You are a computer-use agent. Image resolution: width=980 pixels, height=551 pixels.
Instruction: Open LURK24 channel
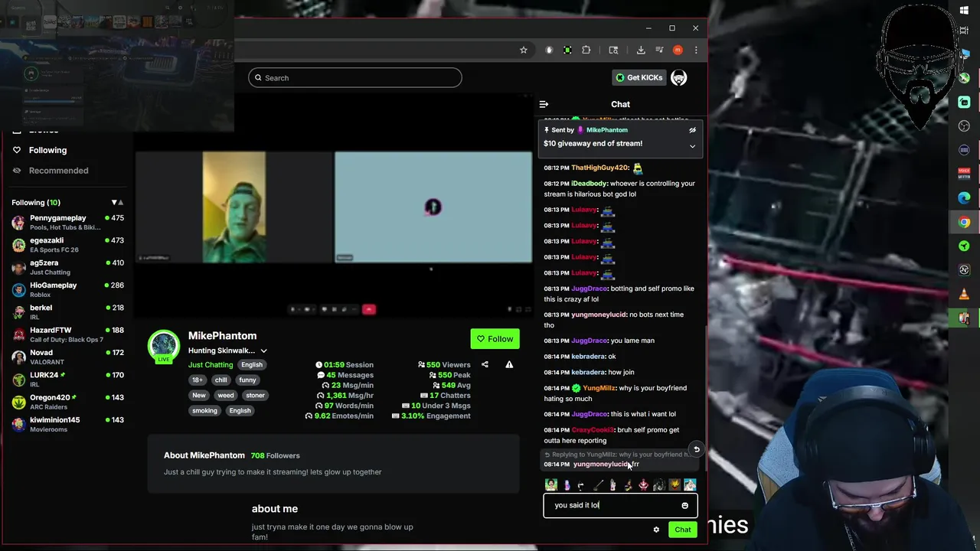coord(67,380)
